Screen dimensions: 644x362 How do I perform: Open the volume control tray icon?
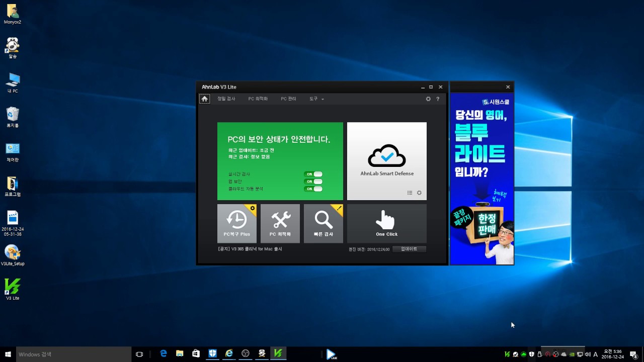pos(588,354)
